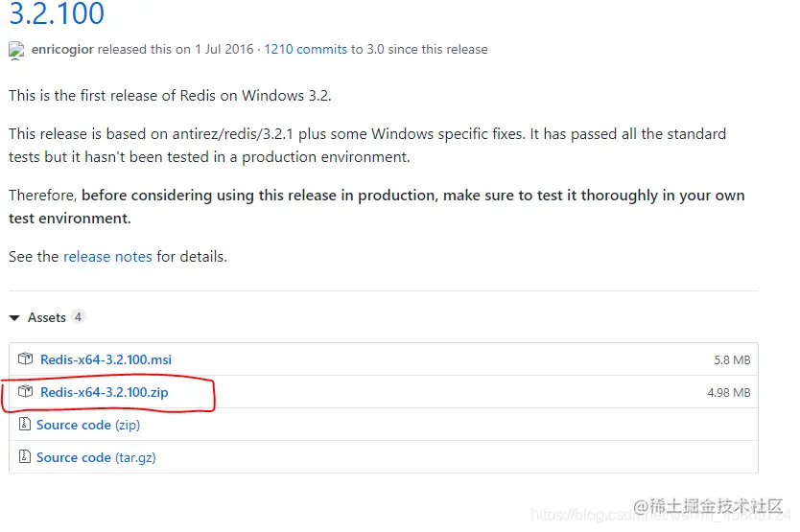Download Source code (tar.gz)
This screenshot has height=532, width=800.
(x=96, y=457)
